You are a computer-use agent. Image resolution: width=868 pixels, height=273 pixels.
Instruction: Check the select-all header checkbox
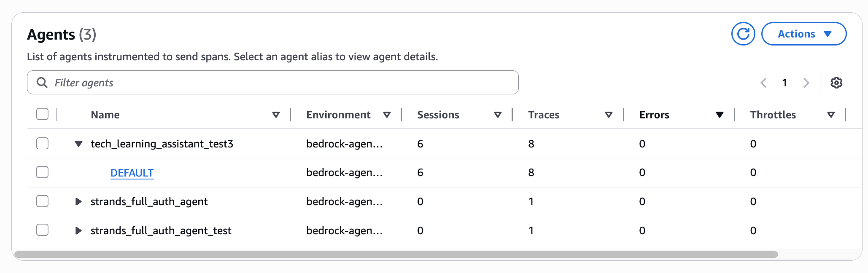pyautogui.click(x=42, y=114)
